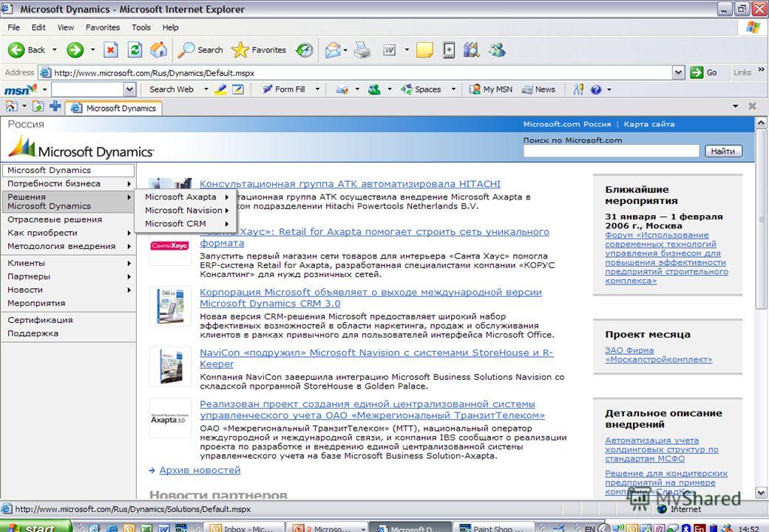This screenshot has height=532, width=769.
Task: Open the Edit menu
Action: 38,27
